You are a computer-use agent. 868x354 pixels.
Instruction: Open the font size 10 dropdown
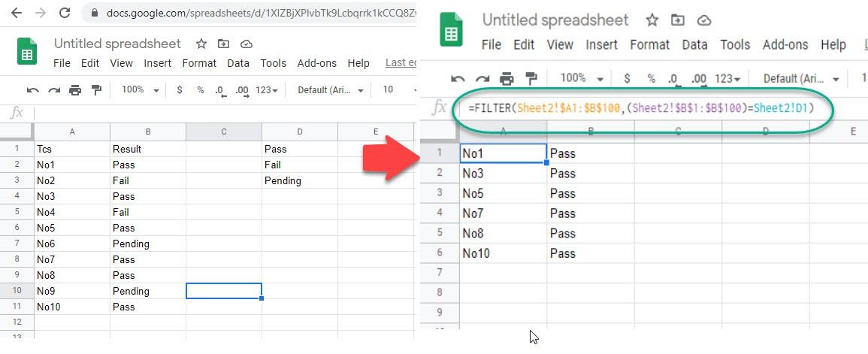(396, 90)
